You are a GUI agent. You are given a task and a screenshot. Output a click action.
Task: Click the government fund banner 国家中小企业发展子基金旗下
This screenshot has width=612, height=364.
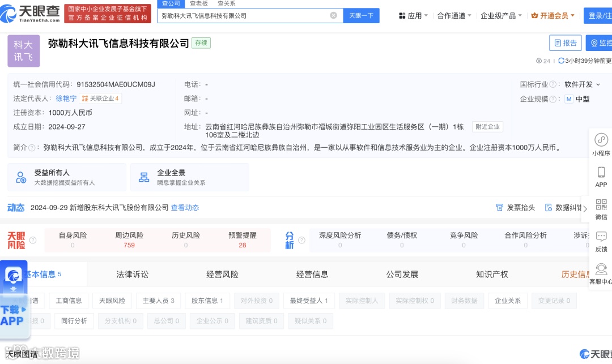coord(108,14)
